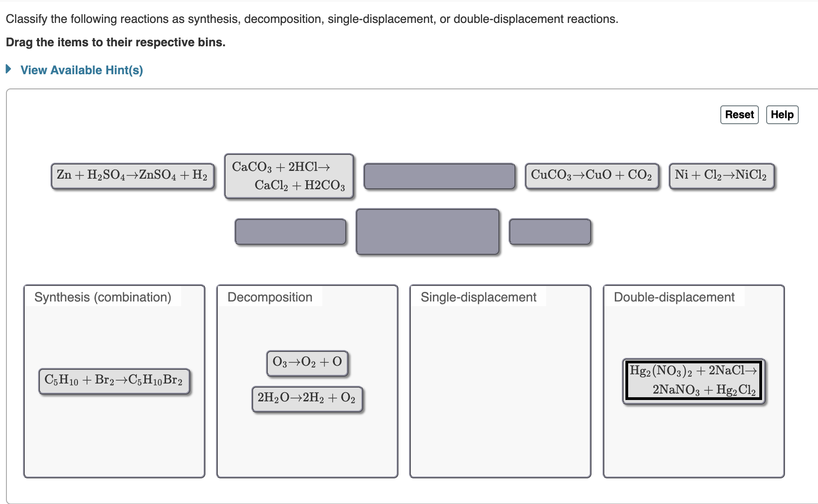
Task: Select the Zn + H2SO4→ZnSO4 + H2 reaction tile
Action: [132, 175]
